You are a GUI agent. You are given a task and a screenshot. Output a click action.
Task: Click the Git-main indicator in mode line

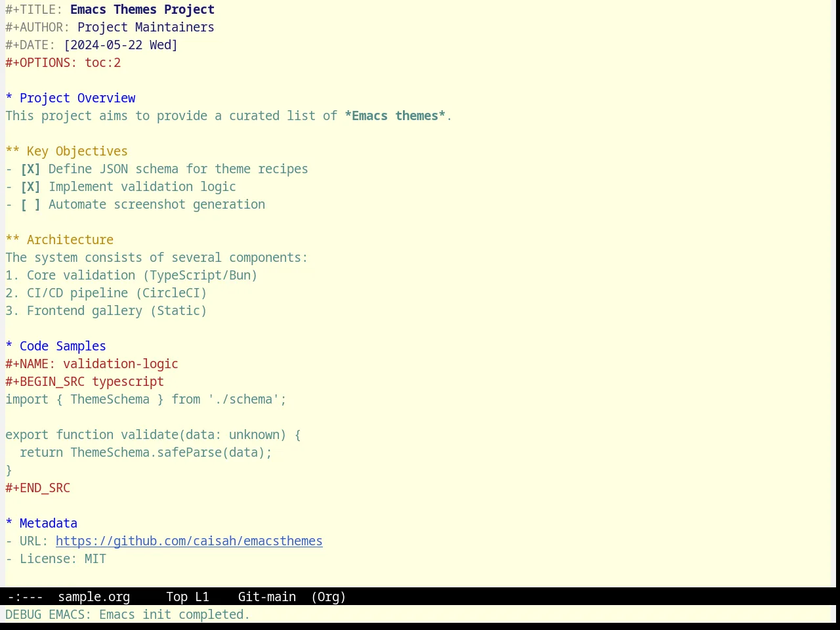click(267, 597)
